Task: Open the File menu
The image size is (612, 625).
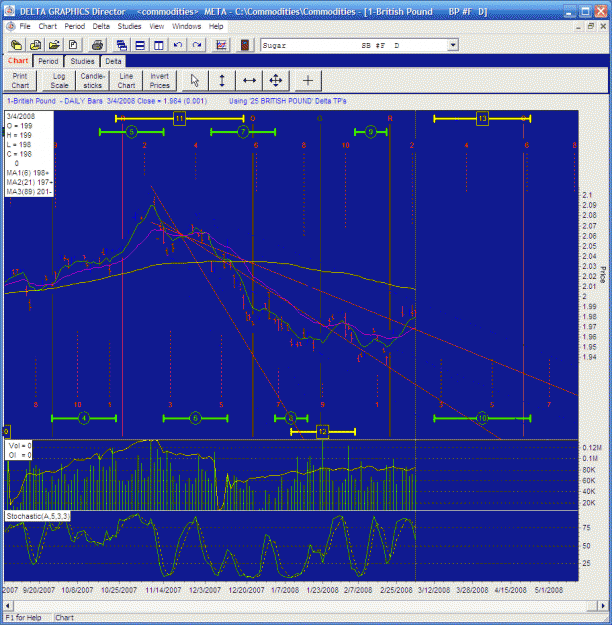Action: [x=25, y=26]
